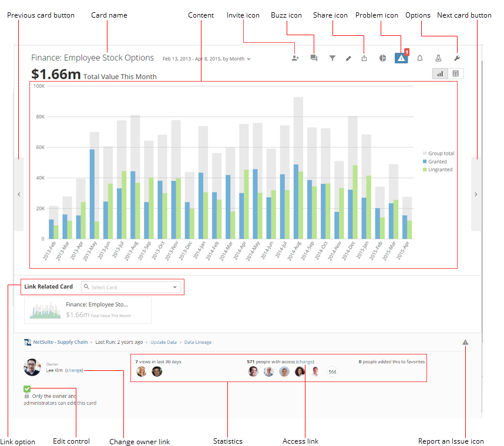Click the filter funnel icon
The image size is (504, 446).
332,58
